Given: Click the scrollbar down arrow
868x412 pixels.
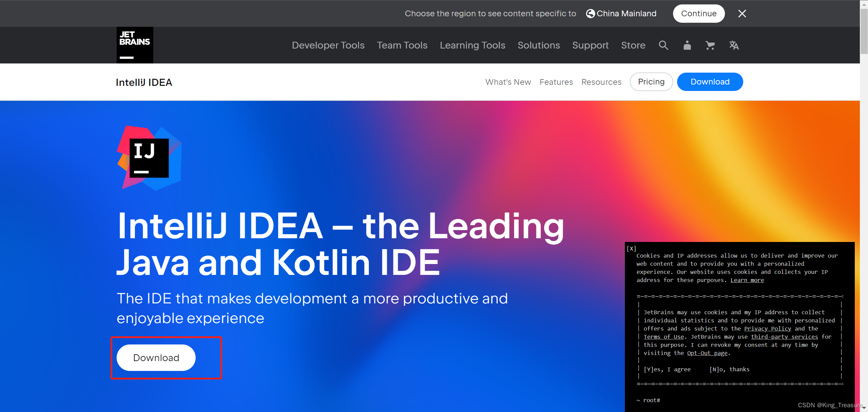Looking at the screenshot, I should click(x=864, y=408).
